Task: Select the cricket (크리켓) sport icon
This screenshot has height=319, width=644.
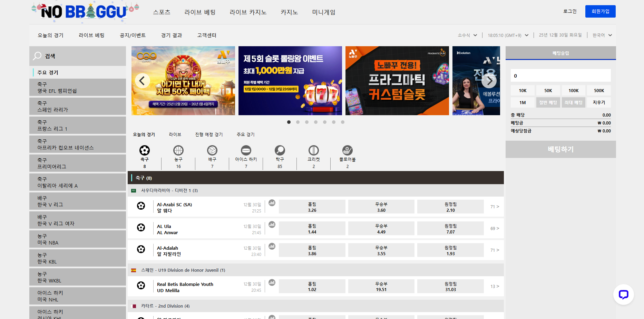Action: point(313,151)
